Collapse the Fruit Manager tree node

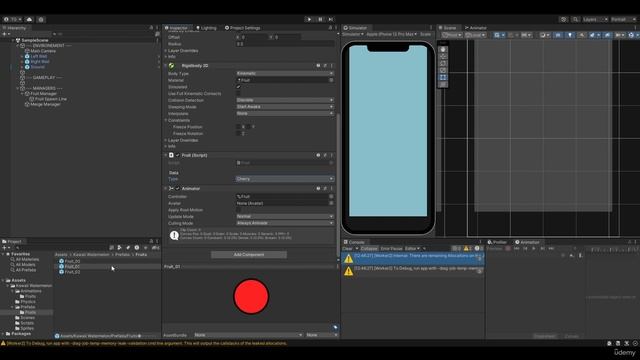coord(22,93)
